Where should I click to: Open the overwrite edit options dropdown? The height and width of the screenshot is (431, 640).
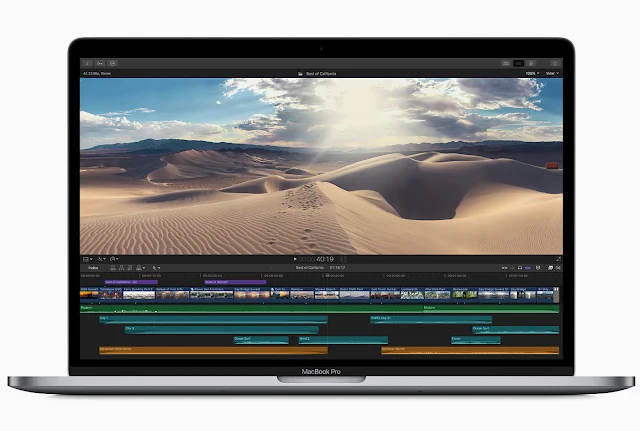coord(140,268)
